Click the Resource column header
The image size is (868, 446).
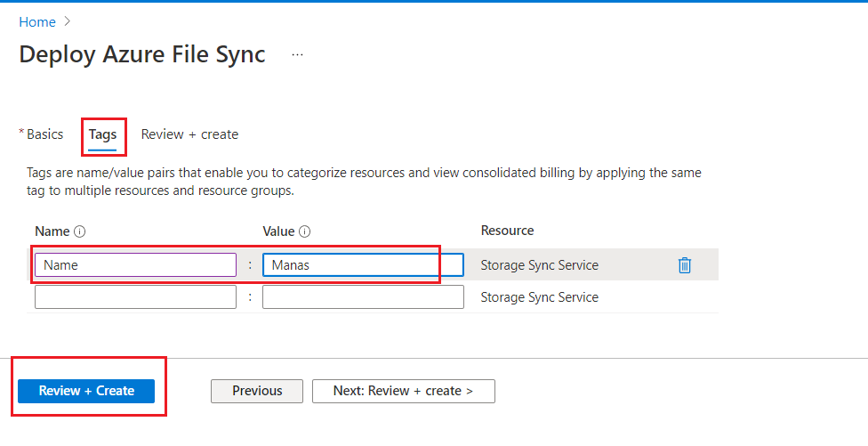tap(507, 231)
